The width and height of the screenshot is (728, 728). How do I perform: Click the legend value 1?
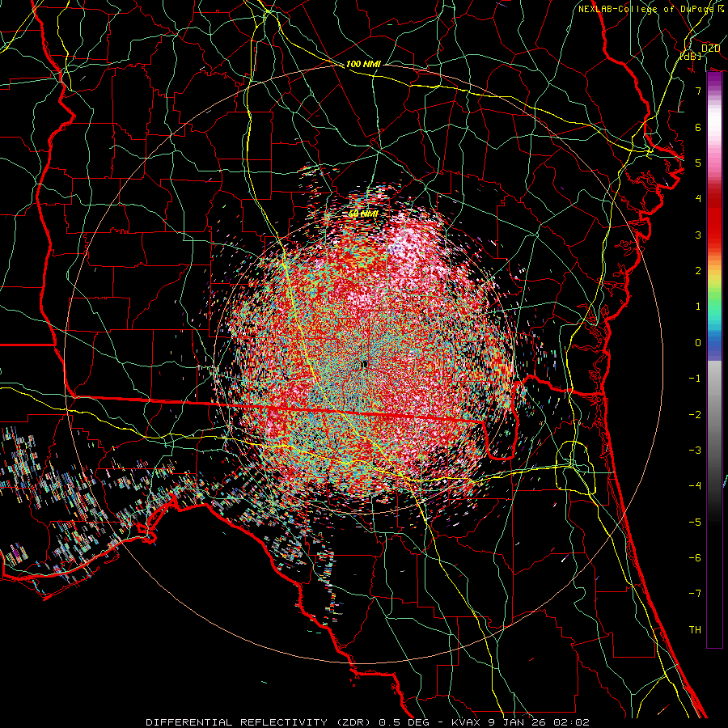(698, 307)
